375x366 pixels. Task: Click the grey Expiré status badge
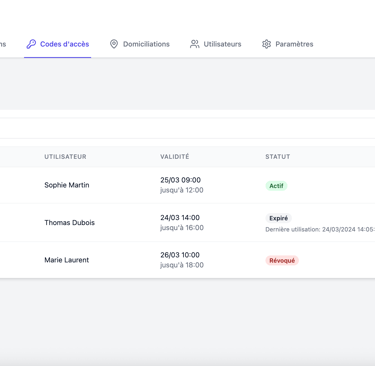(x=279, y=218)
